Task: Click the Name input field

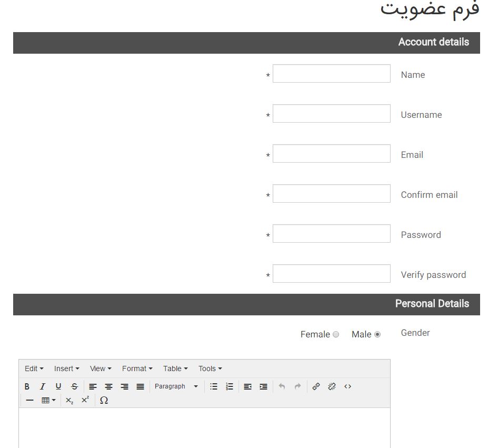Action: coord(331,74)
